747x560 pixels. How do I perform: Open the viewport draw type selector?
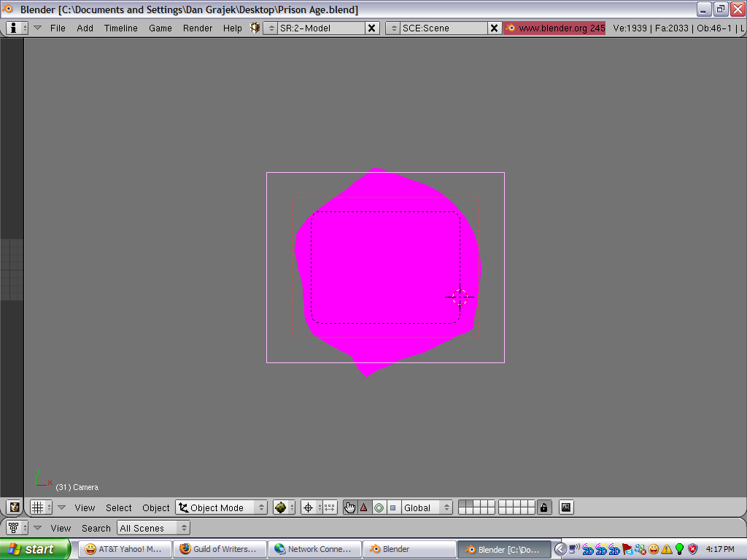point(285,507)
